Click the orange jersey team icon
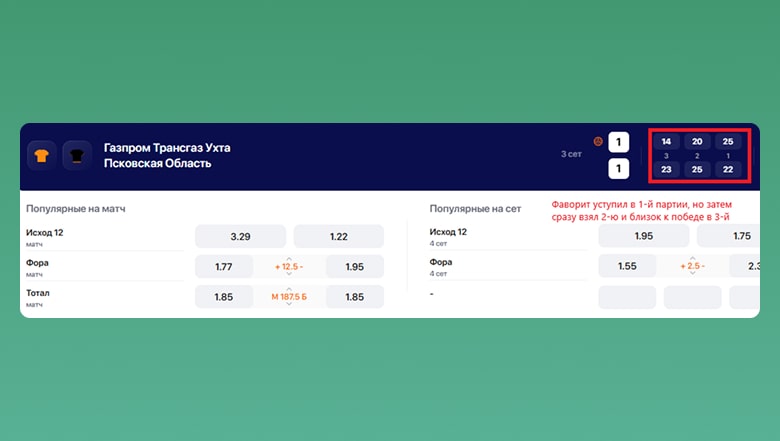 [x=42, y=155]
